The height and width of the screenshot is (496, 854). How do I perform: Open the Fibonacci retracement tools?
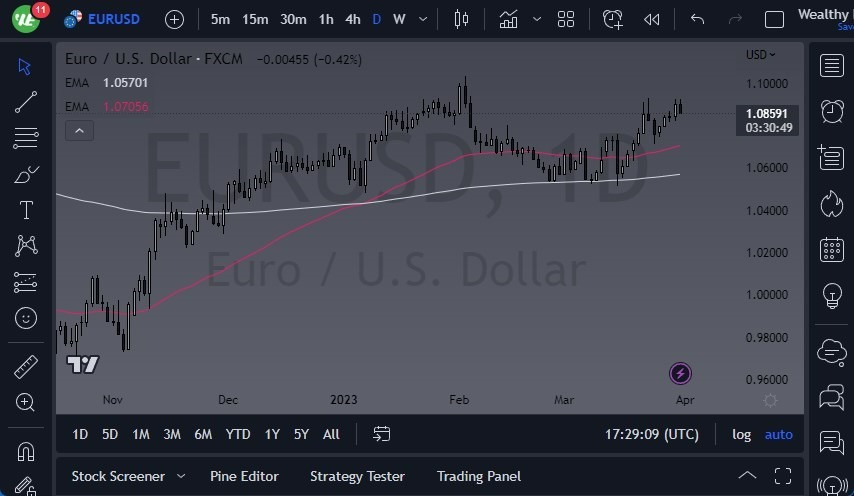pyautogui.click(x=26, y=138)
